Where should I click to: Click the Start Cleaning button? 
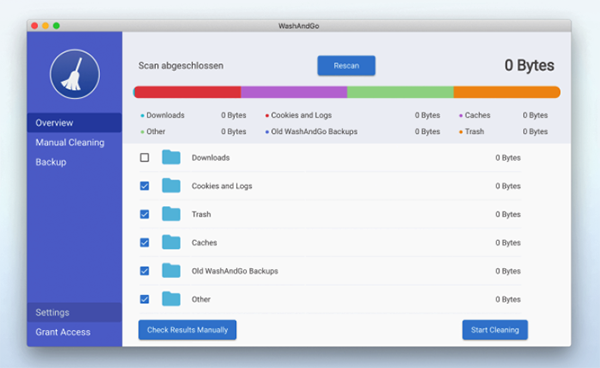[495, 330]
